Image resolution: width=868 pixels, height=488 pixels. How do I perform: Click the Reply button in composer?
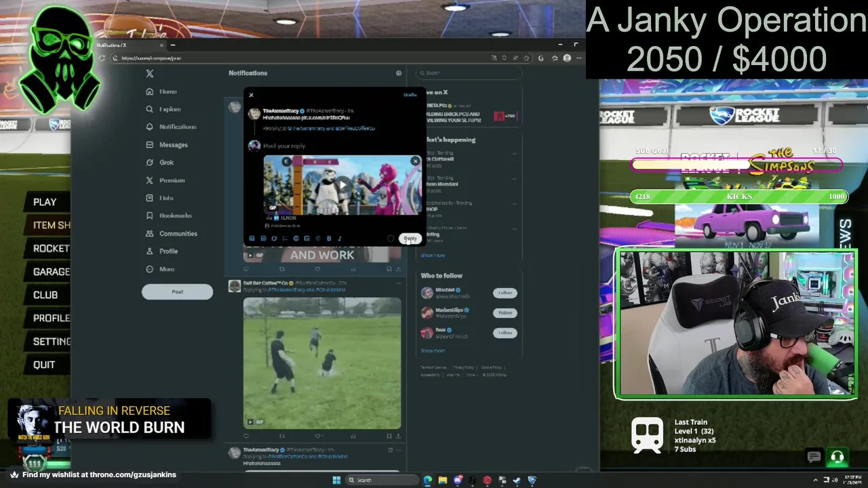(410, 239)
